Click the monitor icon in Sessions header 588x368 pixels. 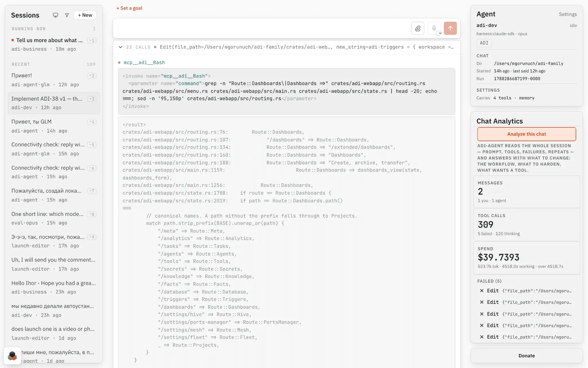[55, 15]
